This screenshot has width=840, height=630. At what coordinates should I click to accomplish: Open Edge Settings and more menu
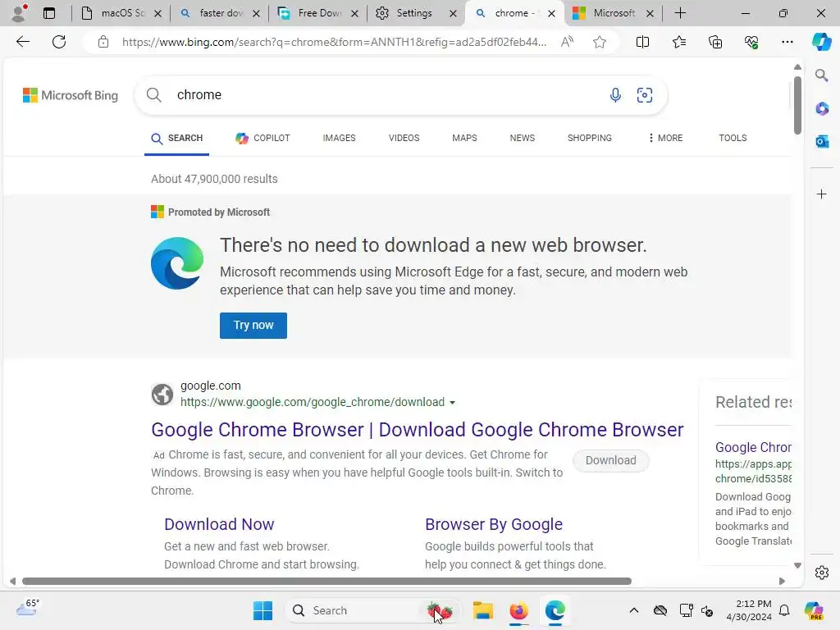coord(787,42)
